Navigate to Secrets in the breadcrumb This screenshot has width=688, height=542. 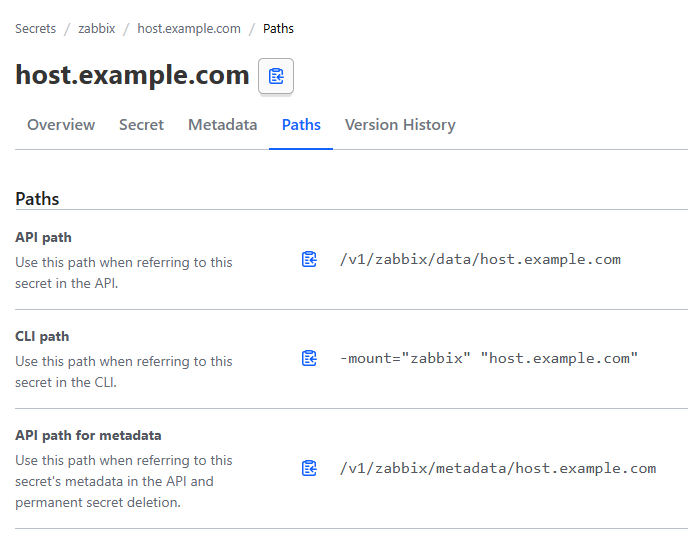(36, 29)
